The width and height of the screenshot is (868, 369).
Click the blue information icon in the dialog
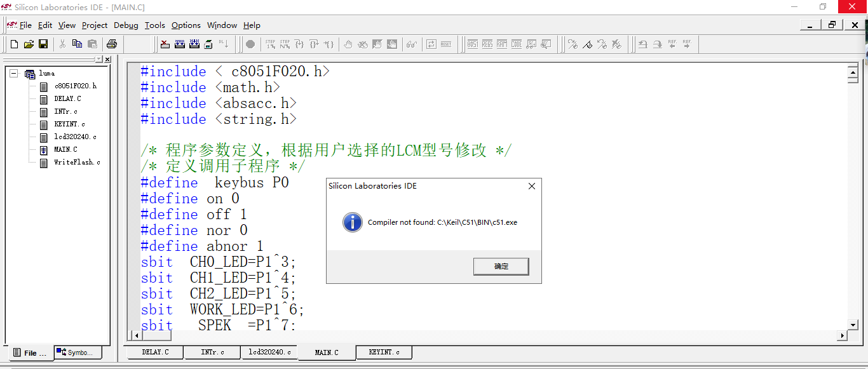(352, 222)
